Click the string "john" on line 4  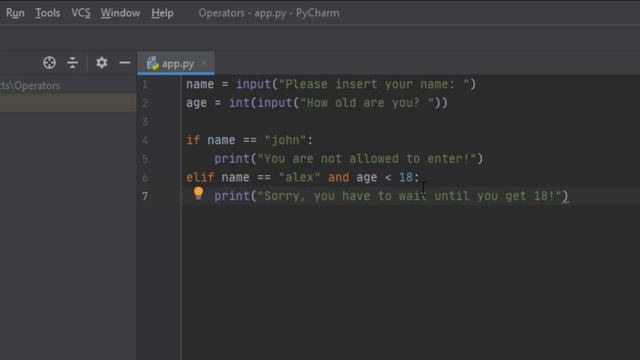pos(285,140)
